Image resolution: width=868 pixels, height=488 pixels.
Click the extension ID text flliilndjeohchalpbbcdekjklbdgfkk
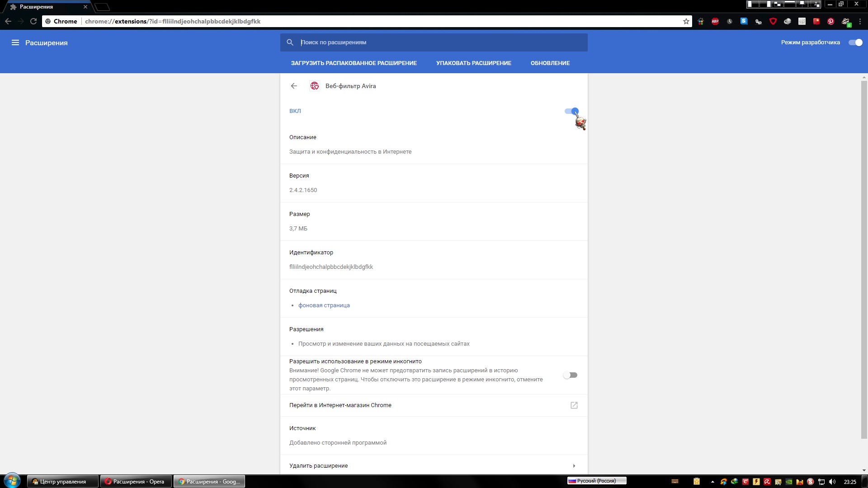[x=331, y=267]
